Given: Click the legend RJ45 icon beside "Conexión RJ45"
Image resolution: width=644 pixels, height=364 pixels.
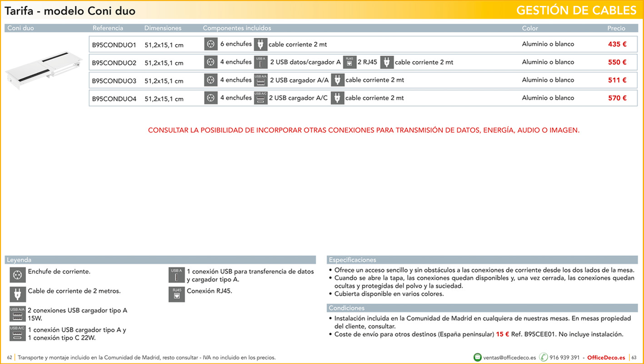Looking at the screenshot, I should pos(176,294).
